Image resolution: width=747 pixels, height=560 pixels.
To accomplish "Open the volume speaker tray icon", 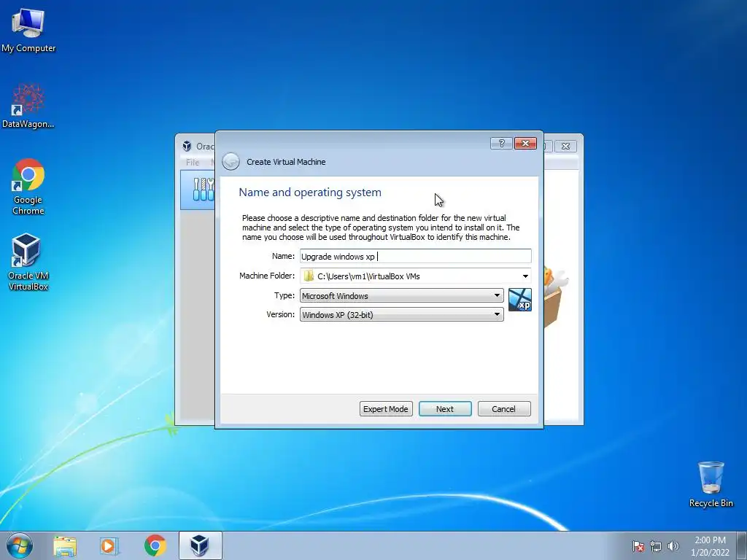I will click(673, 546).
